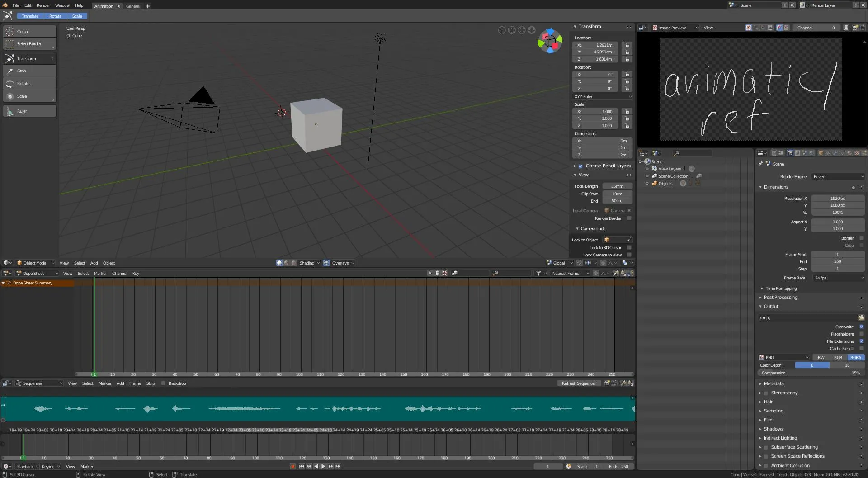Open the Frame Rate dropdown
Screen dimensions: 868x478
(x=839, y=278)
